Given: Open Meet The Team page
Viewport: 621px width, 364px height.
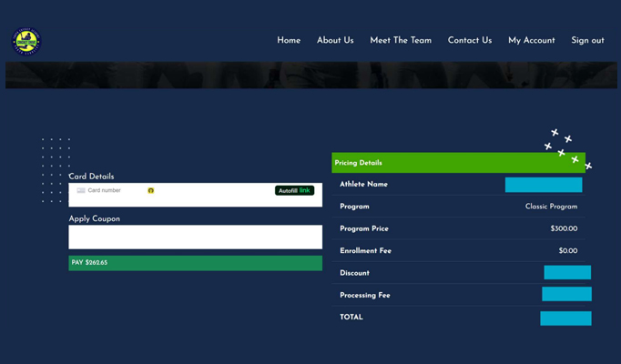Looking at the screenshot, I should tap(401, 40).
